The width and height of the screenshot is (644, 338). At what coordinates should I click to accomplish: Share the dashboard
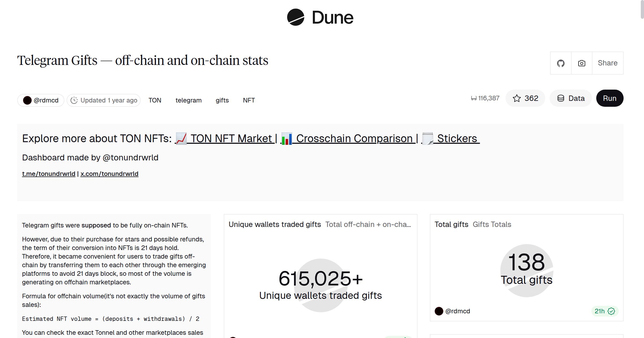pos(608,63)
